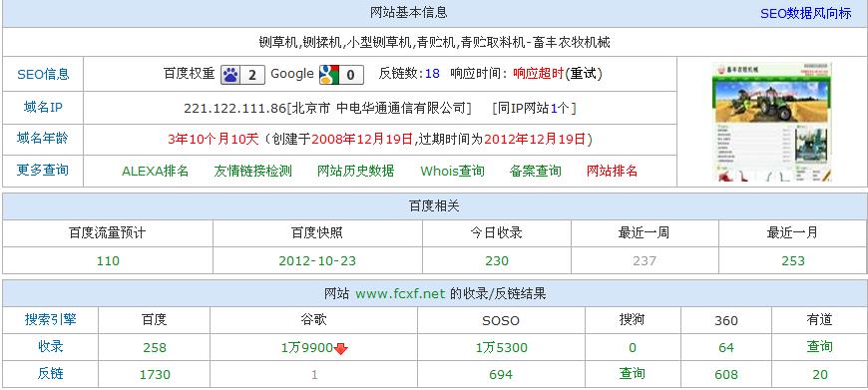Open the website preview thumbnail
Image resolution: width=868 pixels, height=390 pixels.
[771, 122]
